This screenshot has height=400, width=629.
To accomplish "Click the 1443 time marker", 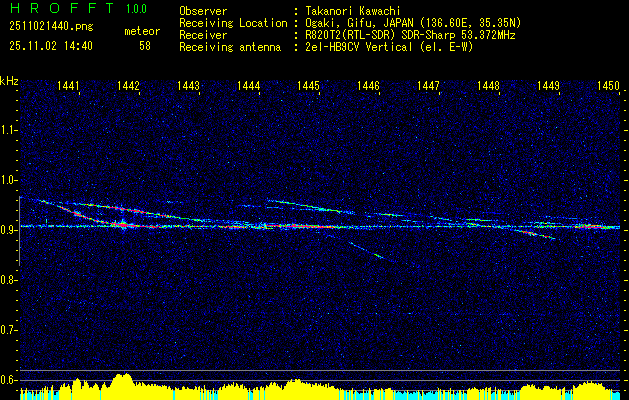I will click(x=188, y=85).
